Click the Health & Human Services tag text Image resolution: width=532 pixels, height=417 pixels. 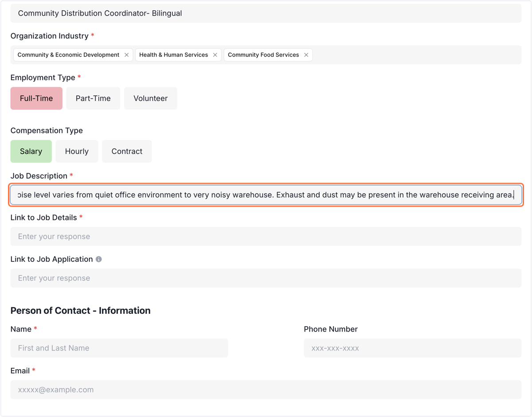tap(173, 55)
